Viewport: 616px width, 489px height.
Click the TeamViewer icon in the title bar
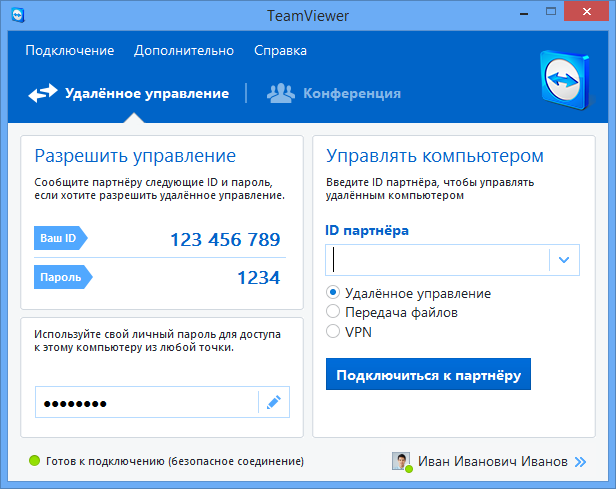point(18,15)
